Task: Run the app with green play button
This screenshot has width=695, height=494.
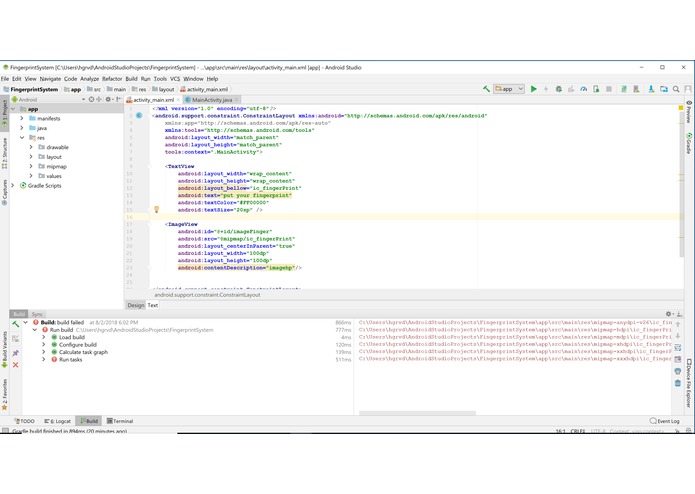Action: (534, 89)
